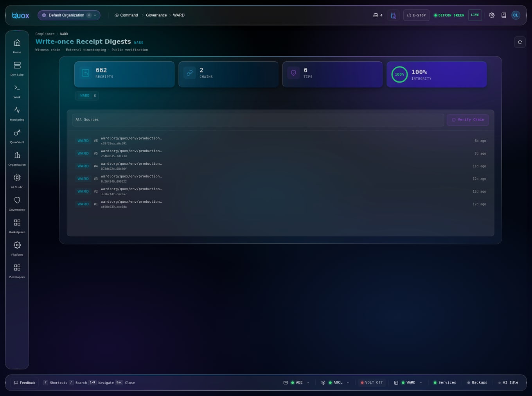Open Services in the status bar
Image resolution: width=532 pixels, height=396 pixels.
tap(444, 383)
